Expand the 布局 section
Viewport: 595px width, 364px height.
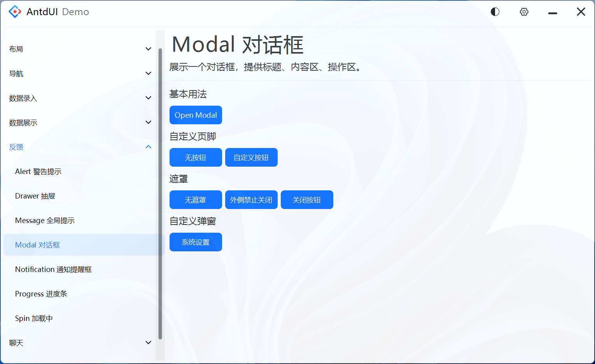(78, 49)
